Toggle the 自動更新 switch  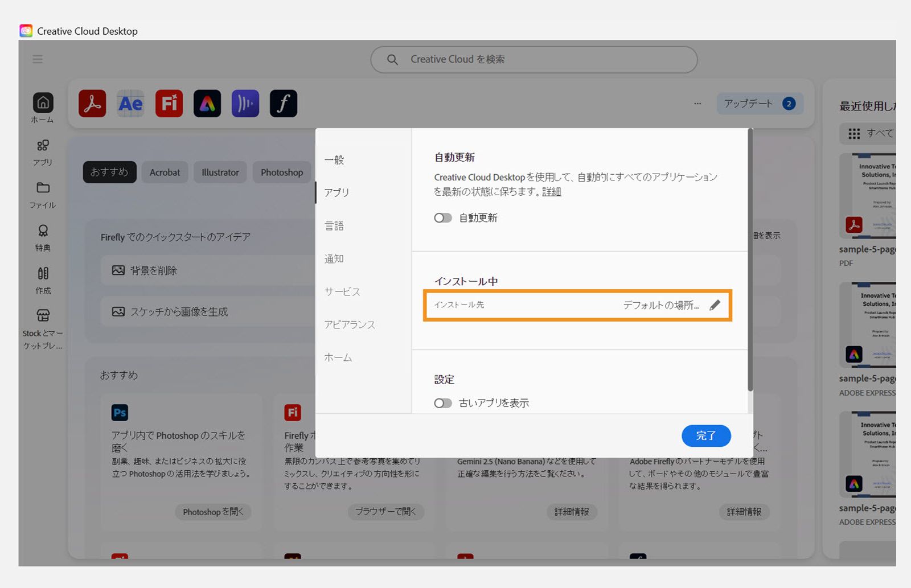coord(443,218)
